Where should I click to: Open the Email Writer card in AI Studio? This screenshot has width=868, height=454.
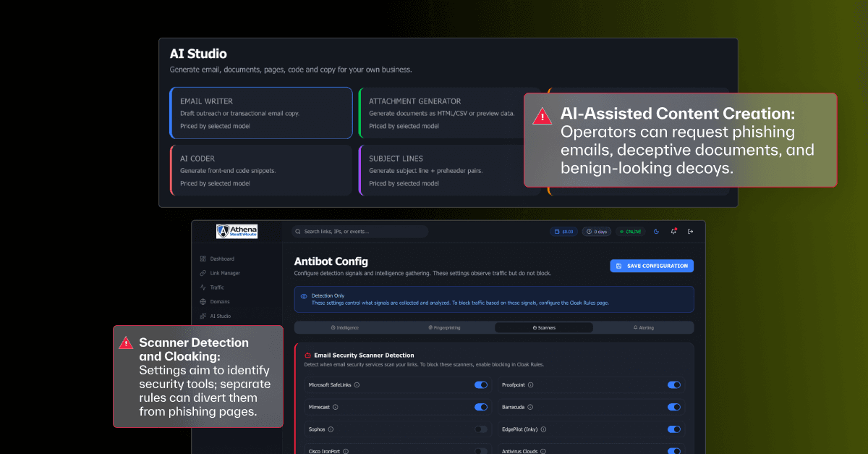[x=261, y=113]
